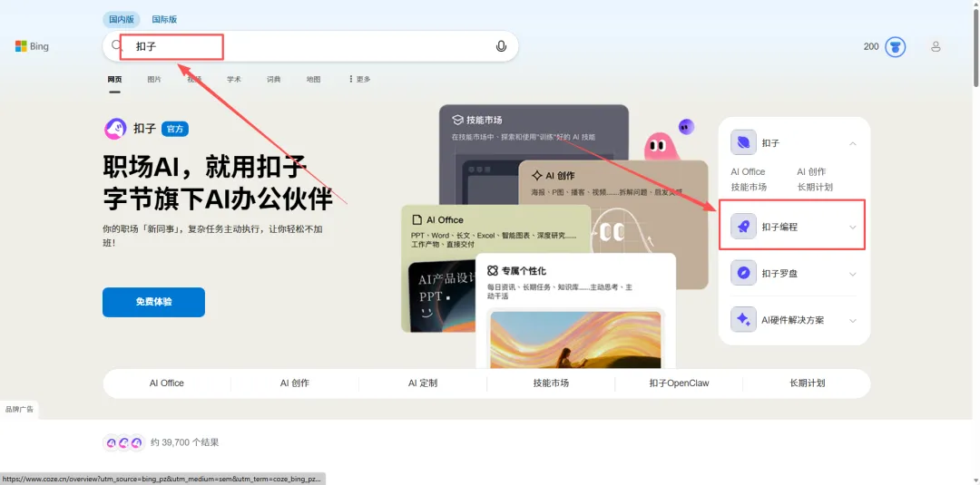Open AI 定制 link in bottom bar
The height and width of the screenshot is (485, 980).
(423, 383)
